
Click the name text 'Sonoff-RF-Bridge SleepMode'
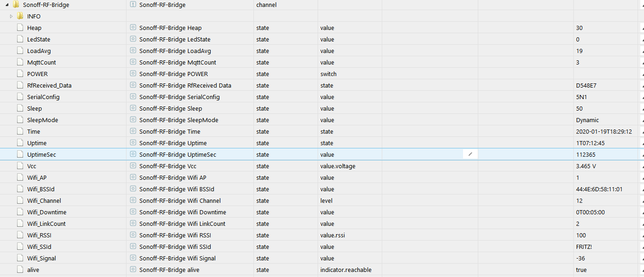(179, 120)
